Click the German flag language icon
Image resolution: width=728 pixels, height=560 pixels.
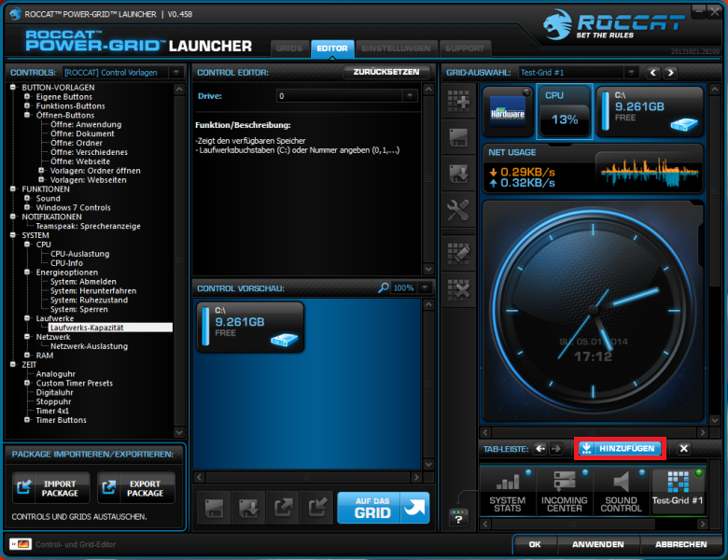[x=21, y=544]
